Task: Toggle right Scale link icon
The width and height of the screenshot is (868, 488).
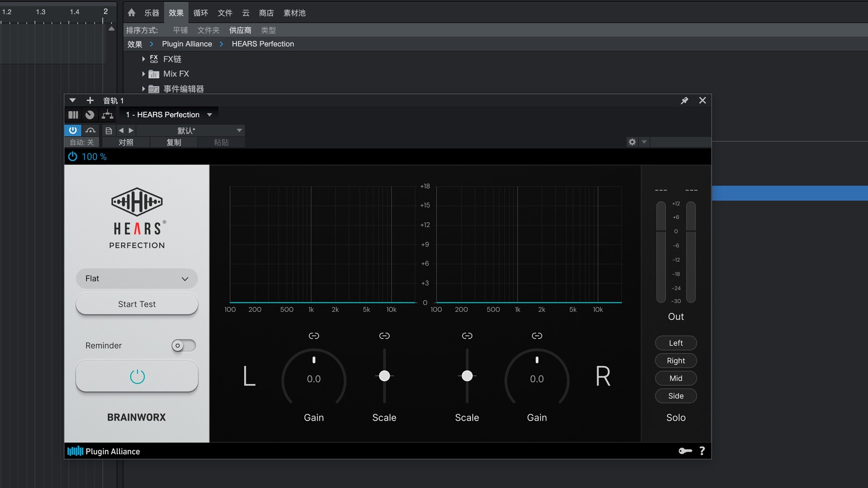Action: coord(467,336)
